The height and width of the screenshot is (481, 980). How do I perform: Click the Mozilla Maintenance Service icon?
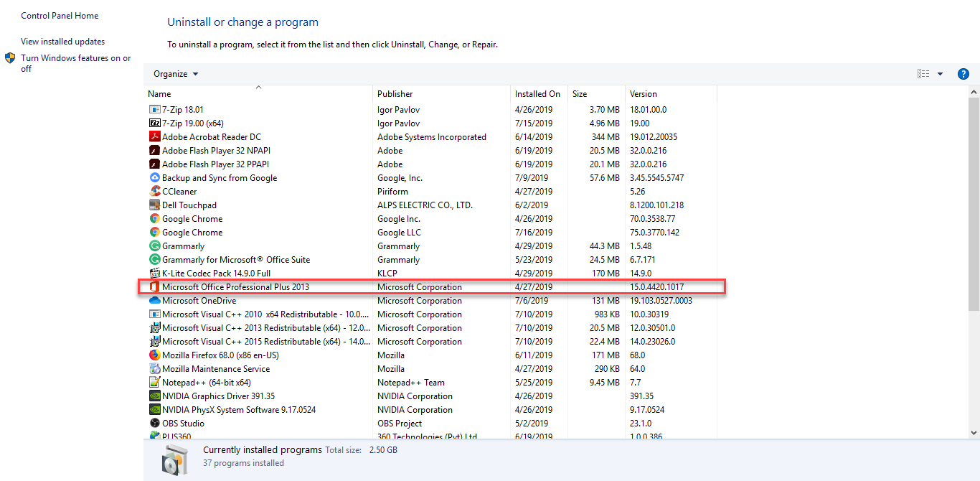[x=155, y=369]
